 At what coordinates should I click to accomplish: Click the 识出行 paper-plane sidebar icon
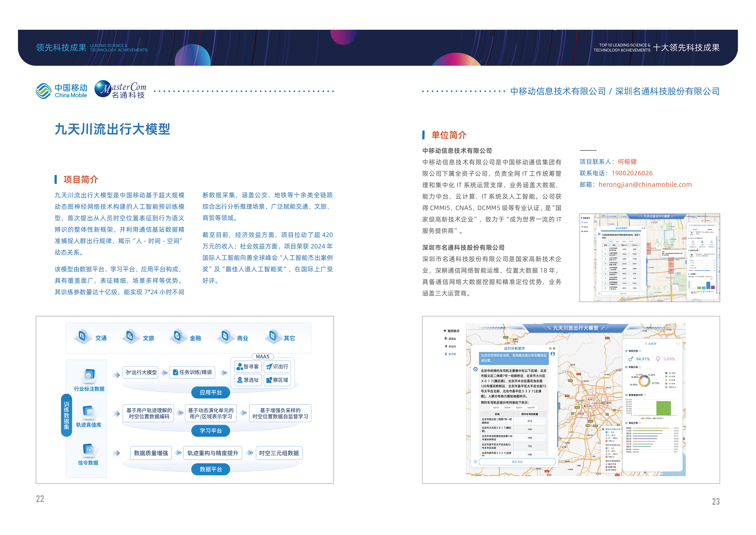446,346
